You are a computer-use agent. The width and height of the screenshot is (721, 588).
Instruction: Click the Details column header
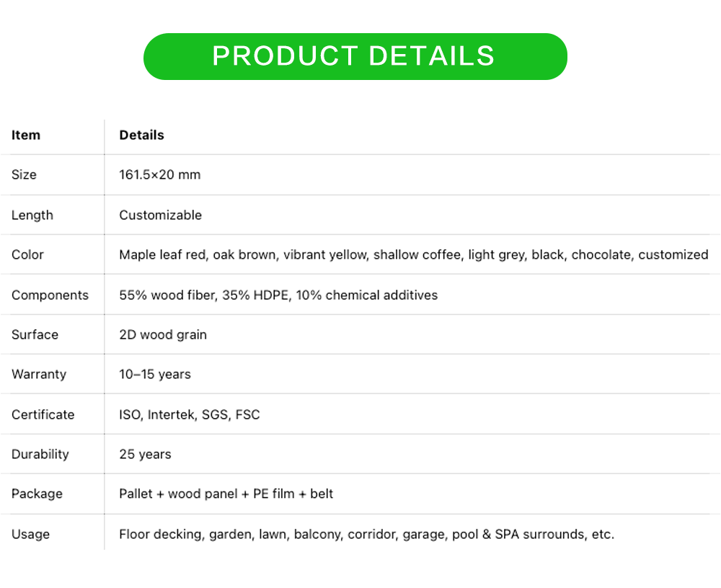click(x=141, y=135)
